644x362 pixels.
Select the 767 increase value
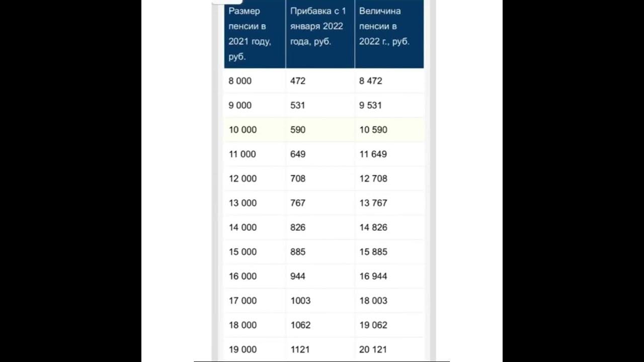click(298, 203)
